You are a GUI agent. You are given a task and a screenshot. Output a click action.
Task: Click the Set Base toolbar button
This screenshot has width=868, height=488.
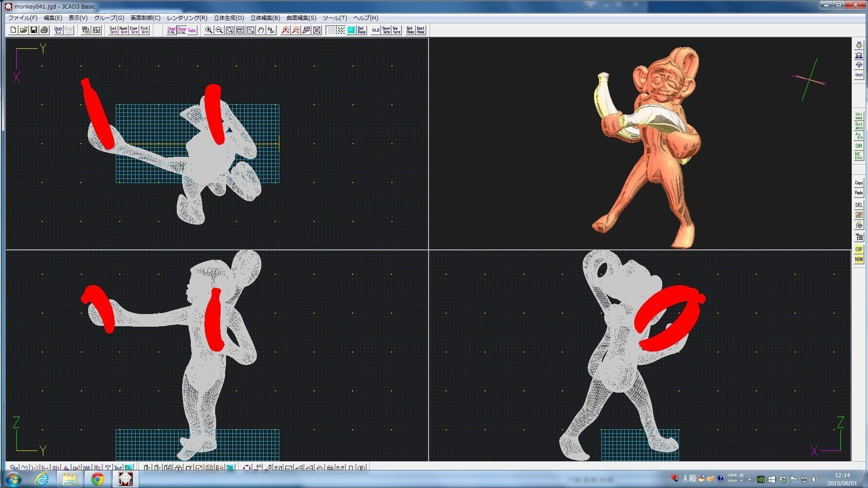pyautogui.click(x=362, y=30)
